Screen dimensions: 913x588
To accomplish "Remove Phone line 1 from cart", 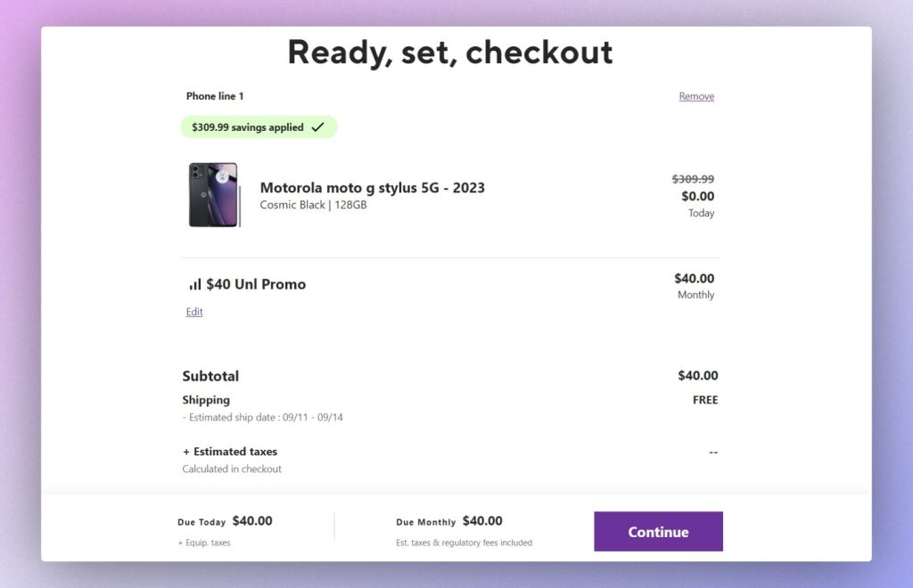I will click(x=696, y=96).
